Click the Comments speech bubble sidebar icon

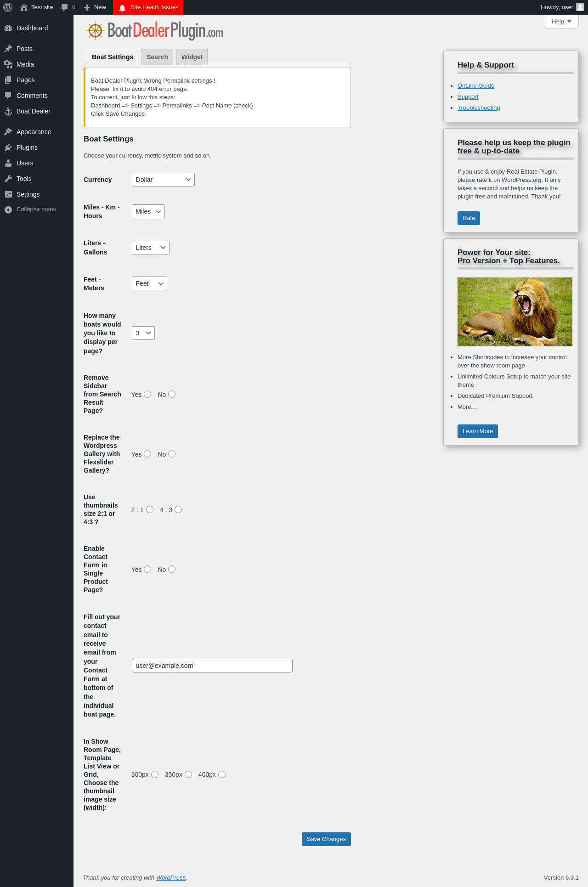click(8, 96)
